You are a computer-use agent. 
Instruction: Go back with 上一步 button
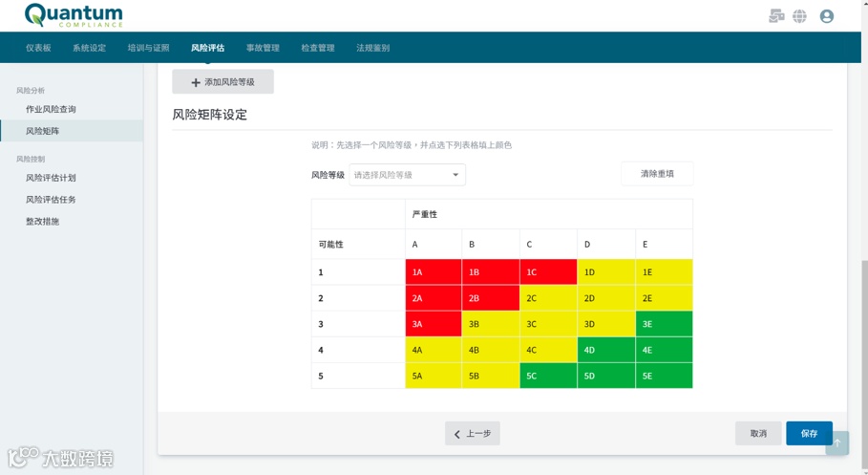click(x=473, y=434)
